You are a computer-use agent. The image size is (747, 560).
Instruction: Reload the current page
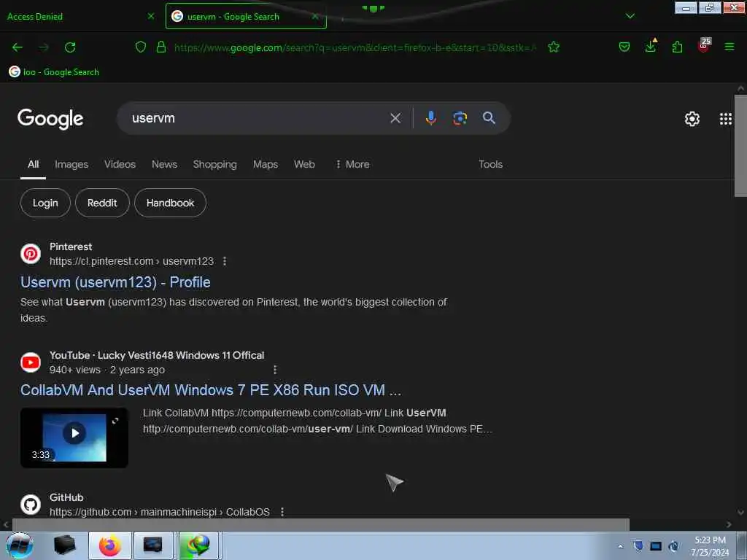point(70,47)
